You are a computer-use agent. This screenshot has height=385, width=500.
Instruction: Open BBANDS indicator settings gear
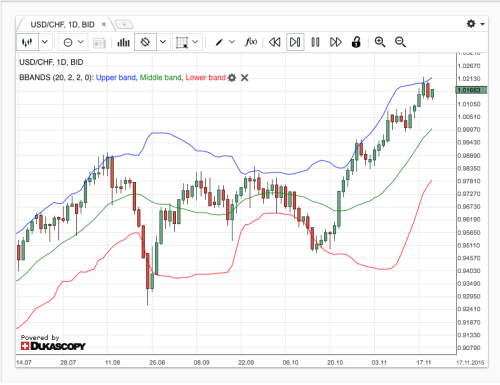pyautogui.click(x=232, y=78)
